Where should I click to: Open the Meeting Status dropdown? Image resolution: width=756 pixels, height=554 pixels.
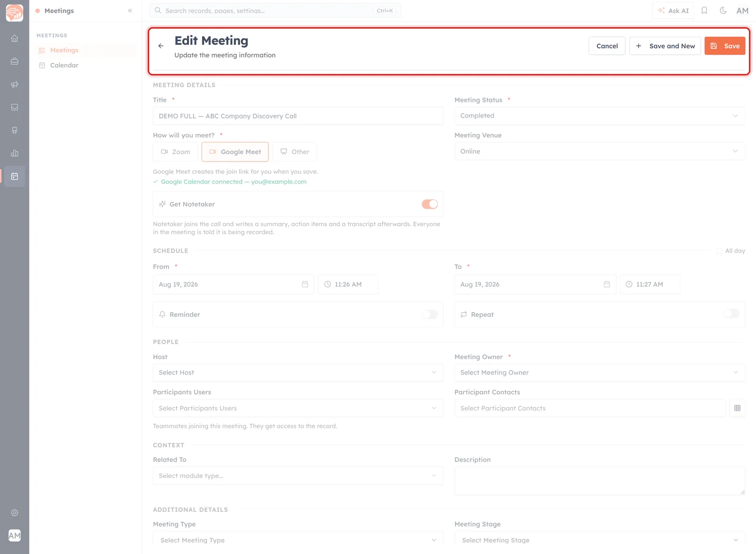[x=600, y=116]
